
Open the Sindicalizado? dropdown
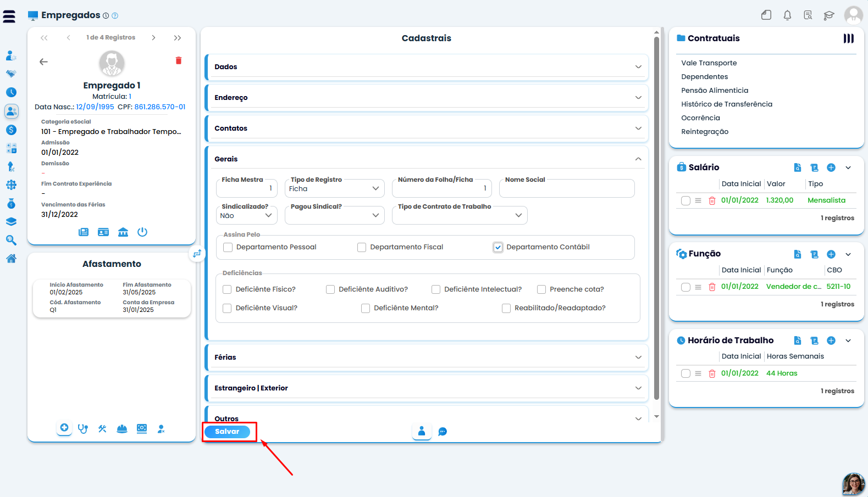tap(247, 215)
